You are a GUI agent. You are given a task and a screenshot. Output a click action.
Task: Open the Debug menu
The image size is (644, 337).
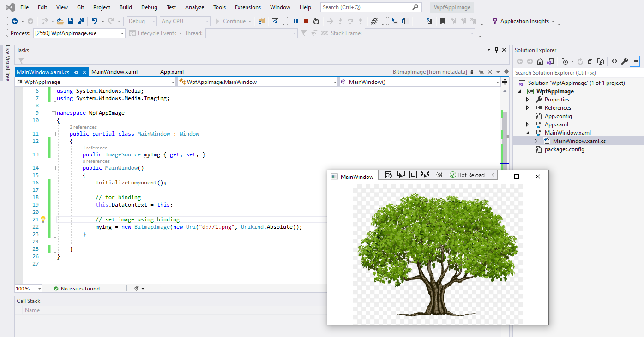[149, 7]
